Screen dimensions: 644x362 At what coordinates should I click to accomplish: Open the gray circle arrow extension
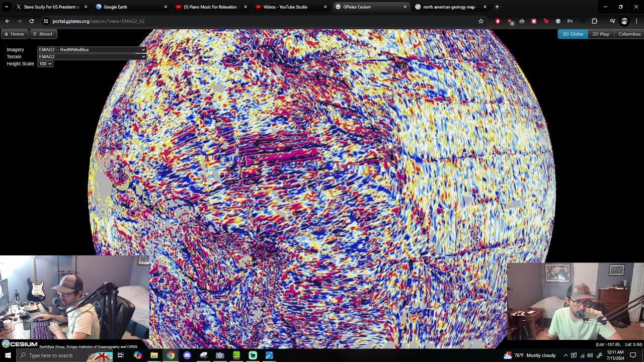(558, 21)
